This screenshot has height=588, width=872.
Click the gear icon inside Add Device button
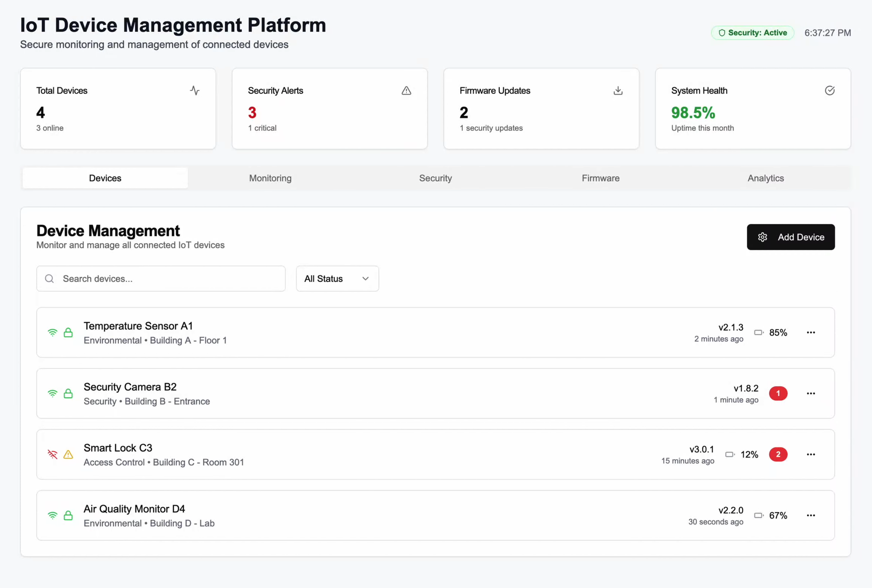click(763, 237)
